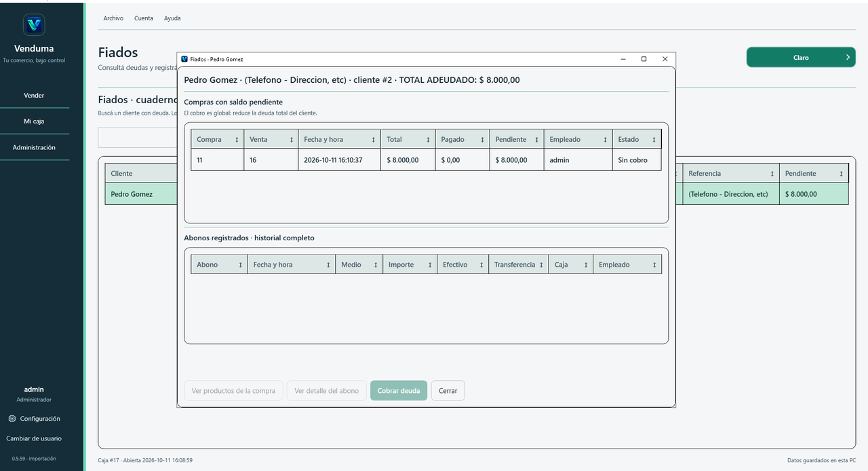
Task: Sort by Compra column arrow icon
Action: tap(237, 140)
